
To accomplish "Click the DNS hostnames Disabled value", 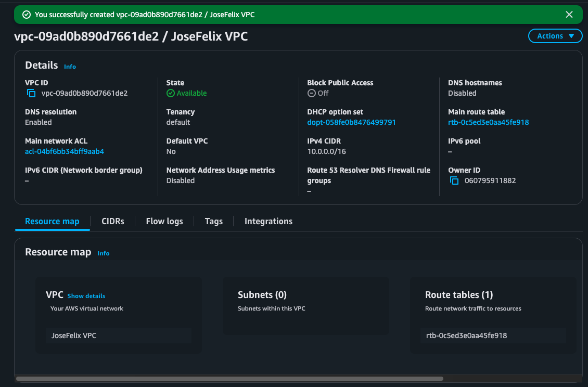I will pos(462,93).
